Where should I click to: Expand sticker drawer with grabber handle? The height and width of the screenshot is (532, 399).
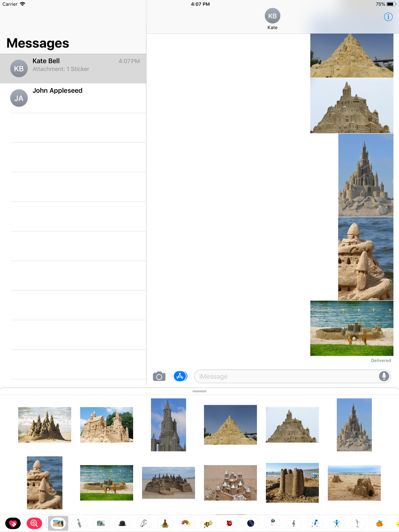pyautogui.click(x=199, y=391)
